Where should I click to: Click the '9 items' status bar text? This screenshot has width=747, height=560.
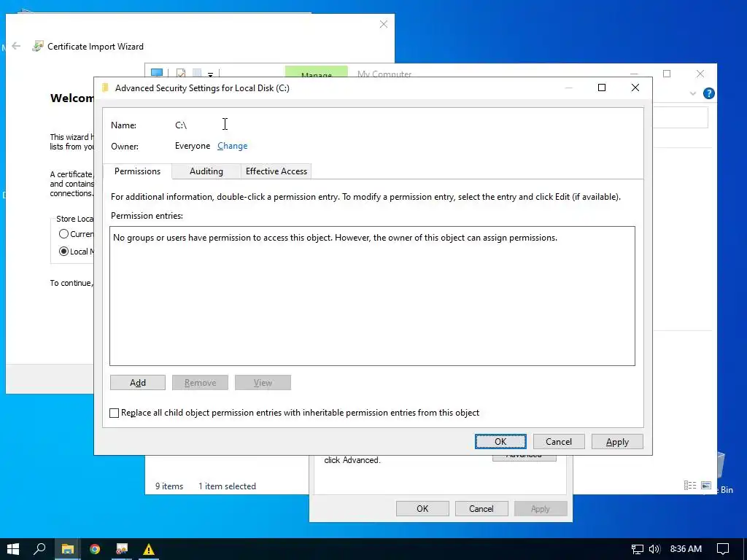[x=169, y=486]
